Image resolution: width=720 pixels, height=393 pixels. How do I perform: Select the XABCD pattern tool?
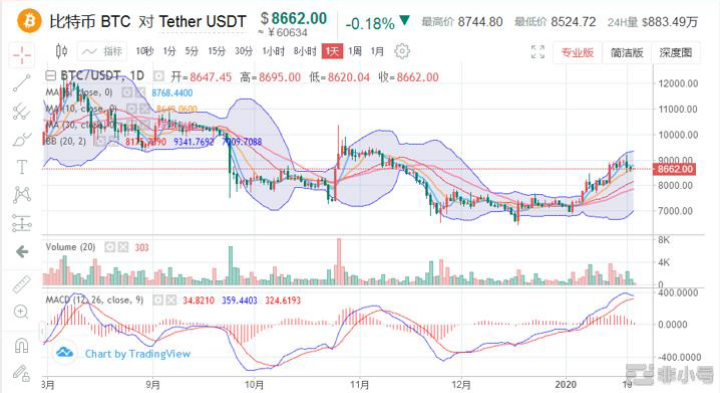(x=22, y=195)
